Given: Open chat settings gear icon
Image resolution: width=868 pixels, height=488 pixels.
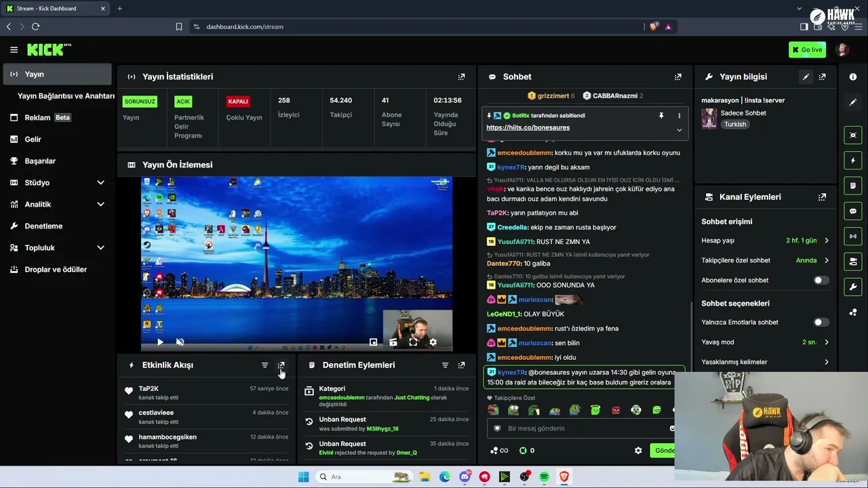Looking at the screenshot, I should pyautogui.click(x=638, y=450).
